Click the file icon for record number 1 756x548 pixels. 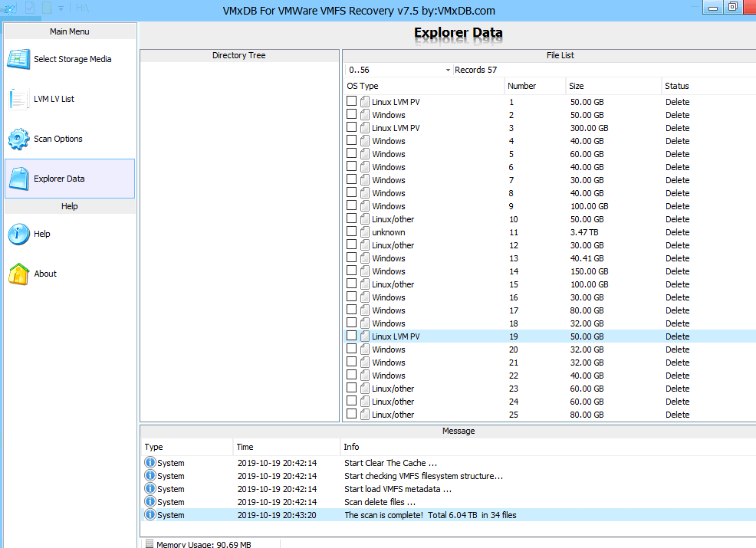click(364, 102)
